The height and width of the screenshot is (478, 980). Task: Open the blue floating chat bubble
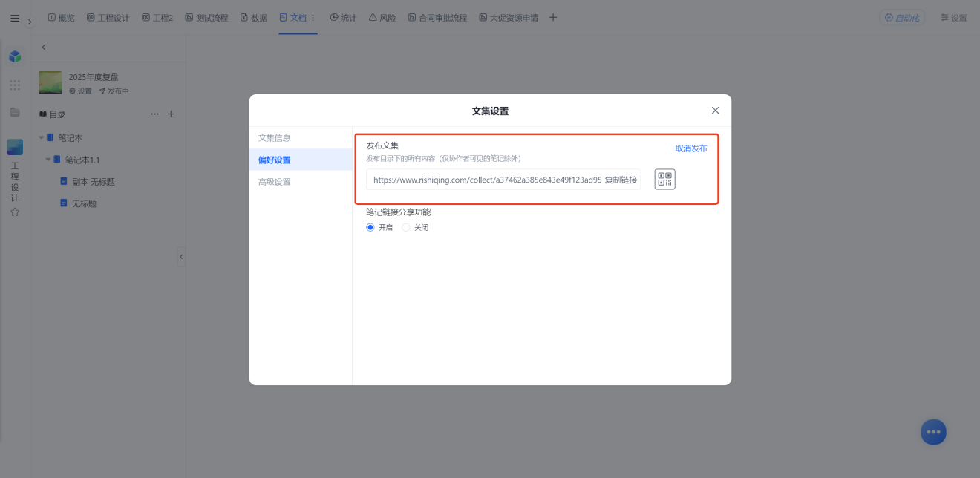point(933,432)
